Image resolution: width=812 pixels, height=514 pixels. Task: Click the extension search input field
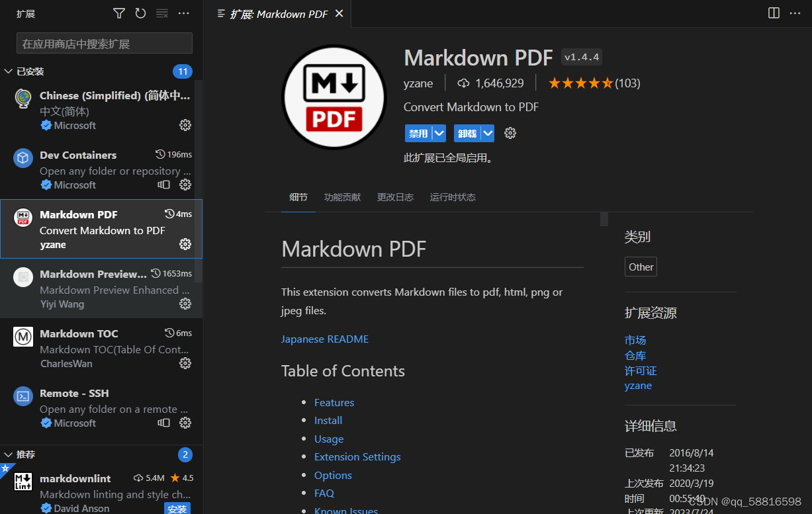pos(103,43)
